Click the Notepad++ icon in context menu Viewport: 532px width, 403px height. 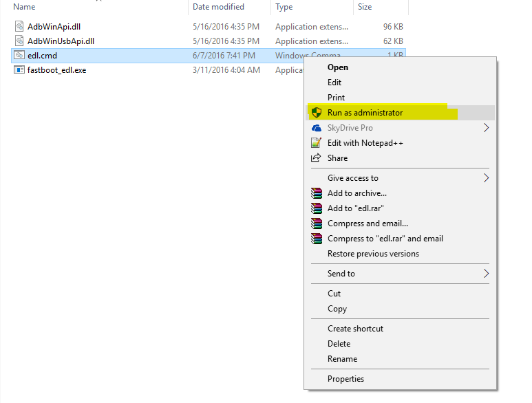317,143
